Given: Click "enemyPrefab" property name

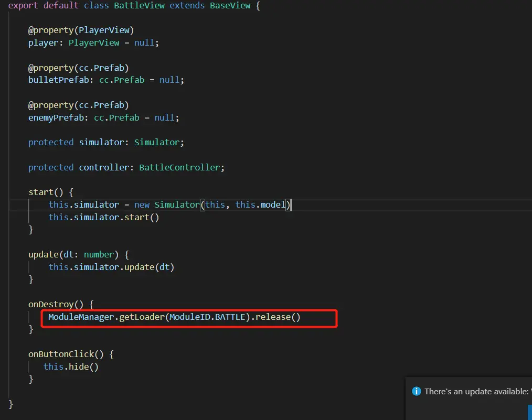Looking at the screenshot, I should tap(56, 117).
